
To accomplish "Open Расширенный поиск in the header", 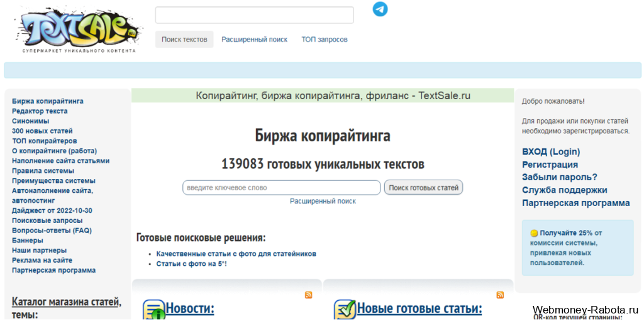I will pos(255,40).
